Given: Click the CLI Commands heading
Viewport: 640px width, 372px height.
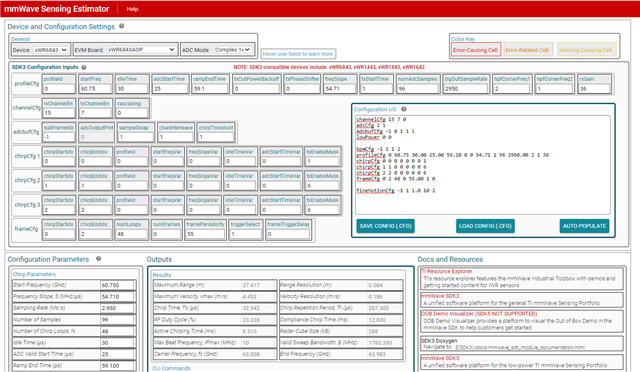Looking at the screenshot, I should click(171, 368).
